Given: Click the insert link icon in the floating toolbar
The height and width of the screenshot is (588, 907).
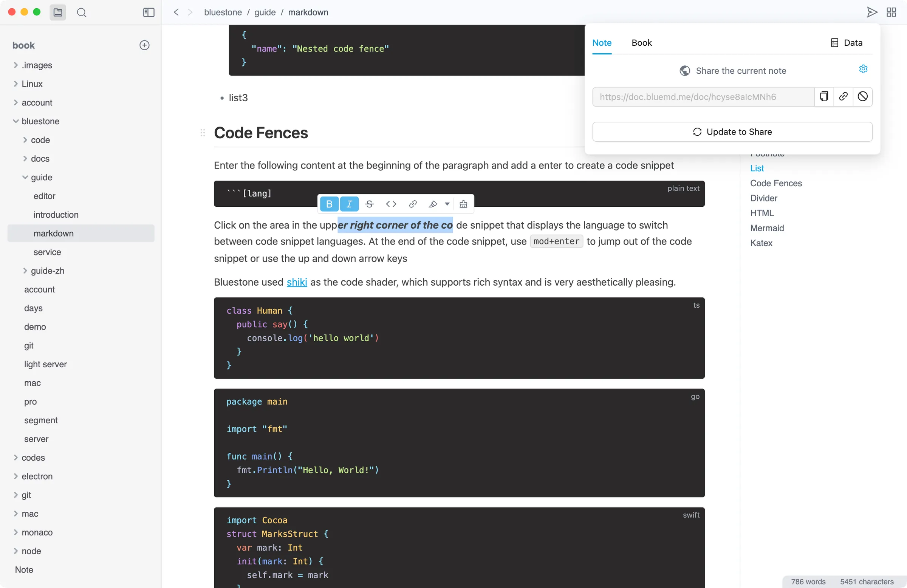Looking at the screenshot, I should [413, 204].
